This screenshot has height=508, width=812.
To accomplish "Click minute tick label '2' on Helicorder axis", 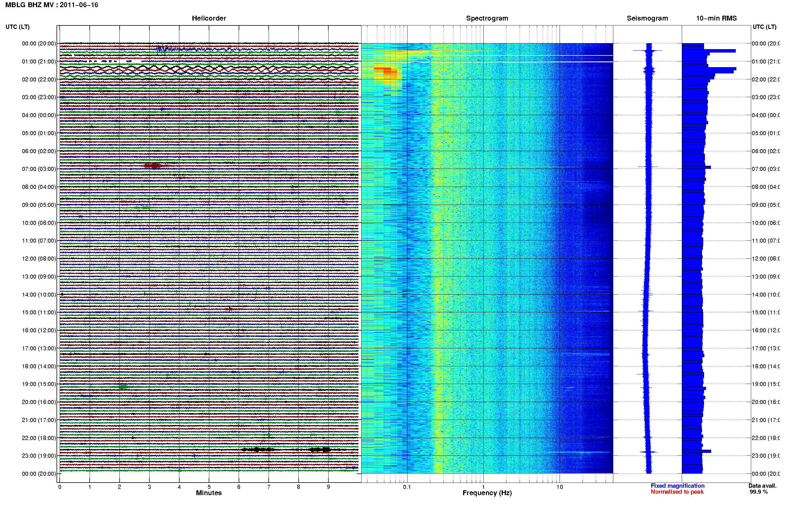I will tap(120, 487).
